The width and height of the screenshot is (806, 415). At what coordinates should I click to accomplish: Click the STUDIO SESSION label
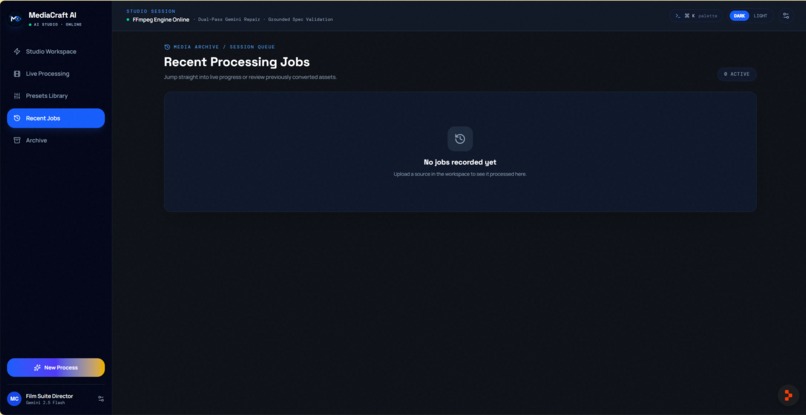point(151,11)
